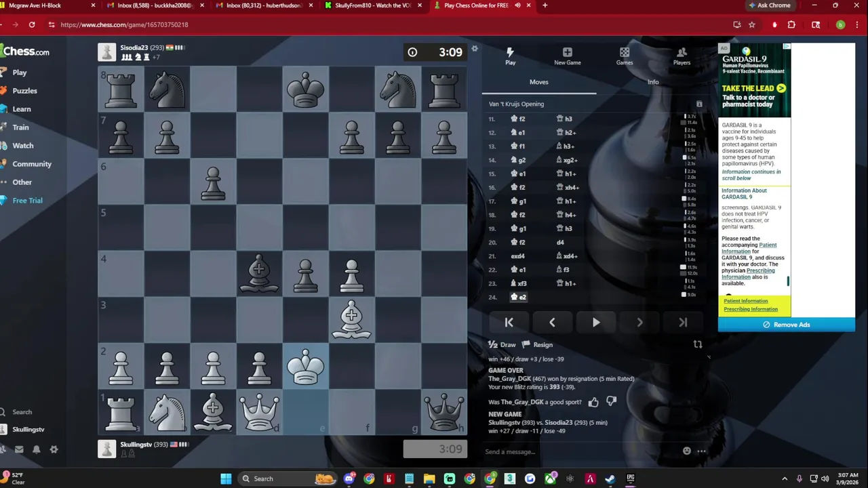The image size is (868, 488).
Task: Open sidebar settings gear icon
Action: (54, 449)
